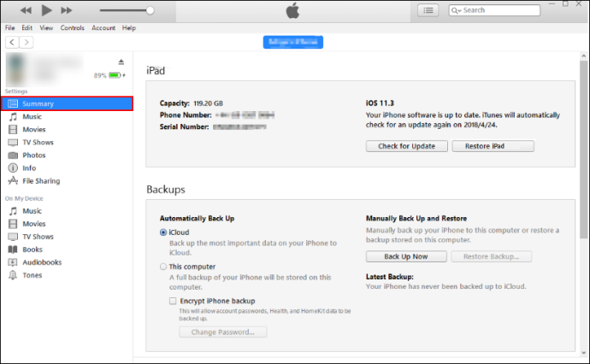Image resolution: width=590 pixels, height=364 pixels.
Task: Click the green battery indicator icon
Action: tap(115, 75)
